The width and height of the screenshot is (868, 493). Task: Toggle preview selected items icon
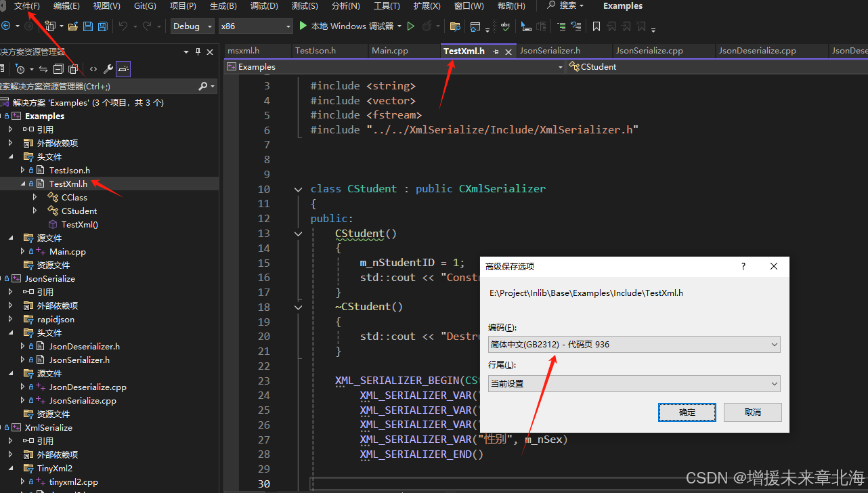(x=123, y=68)
